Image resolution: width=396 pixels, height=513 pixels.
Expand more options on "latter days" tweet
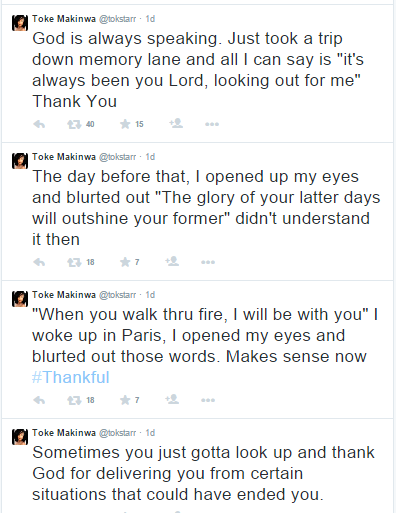[x=208, y=262]
